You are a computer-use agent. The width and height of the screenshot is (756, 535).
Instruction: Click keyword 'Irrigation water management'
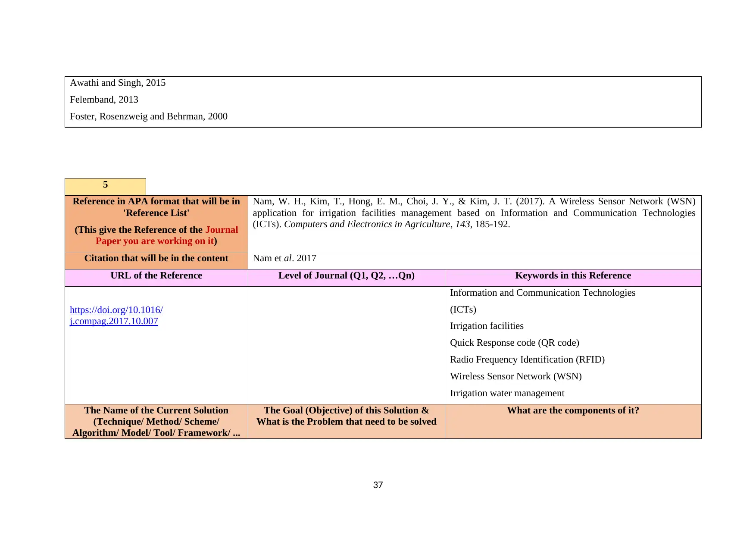[507, 393]
